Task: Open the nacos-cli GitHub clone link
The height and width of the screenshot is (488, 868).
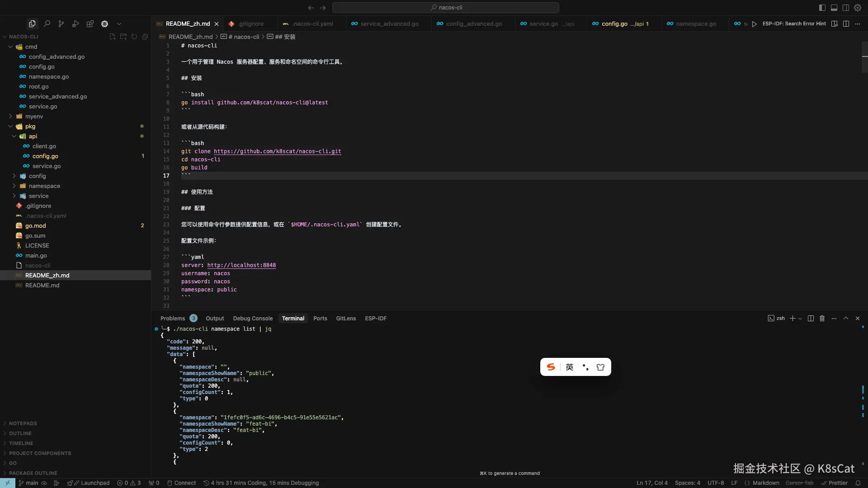Action: tap(278, 151)
